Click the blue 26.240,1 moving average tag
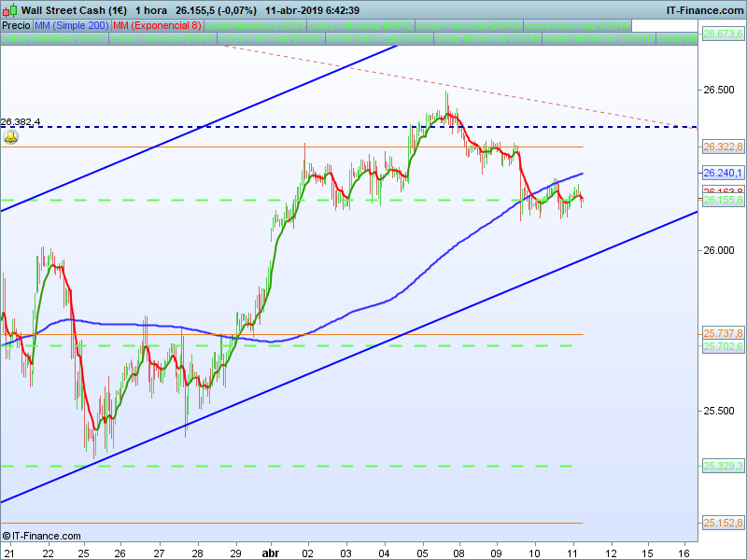The image size is (747, 560). [723, 173]
